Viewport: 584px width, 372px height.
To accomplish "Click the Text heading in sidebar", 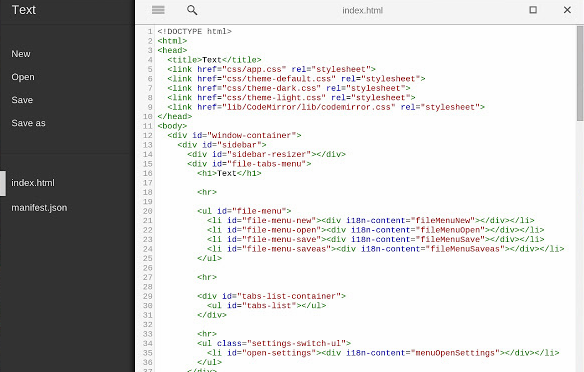I will click(x=24, y=10).
